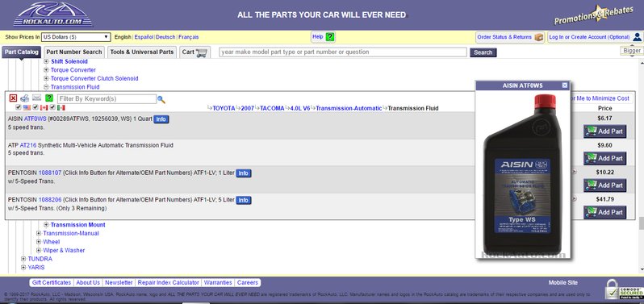
Task: Open the green question mark help in listing
Action: tap(49, 98)
